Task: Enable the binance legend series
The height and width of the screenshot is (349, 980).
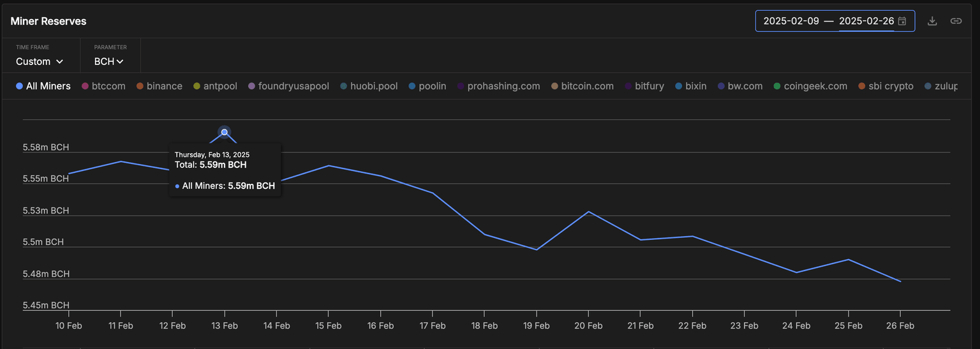Action: [x=159, y=86]
